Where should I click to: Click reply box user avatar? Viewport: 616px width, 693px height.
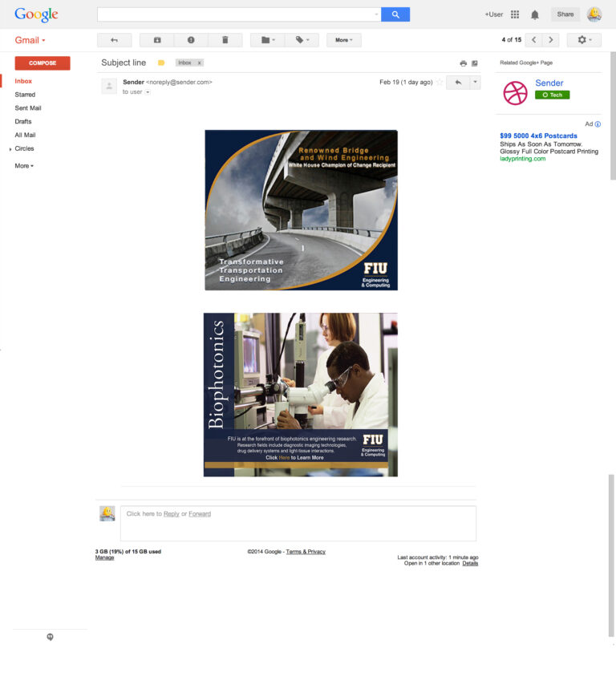coord(107,513)
